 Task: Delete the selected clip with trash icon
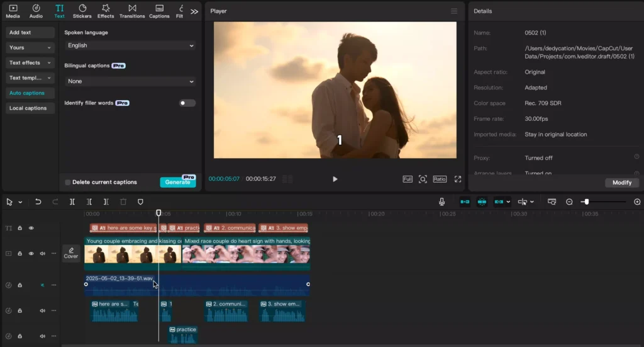(x=123, y=202)
